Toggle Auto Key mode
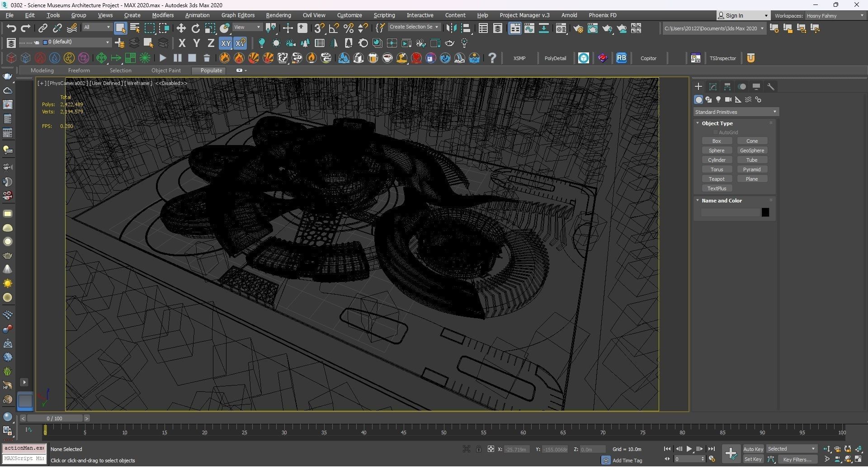868x470 pixels. [x=753, y=449]
